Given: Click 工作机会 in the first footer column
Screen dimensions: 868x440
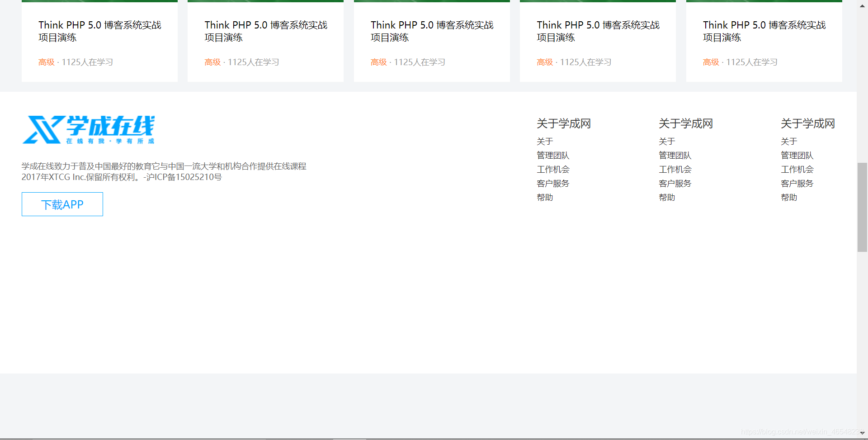Looking at the screenshot, I should click(553, 170).
